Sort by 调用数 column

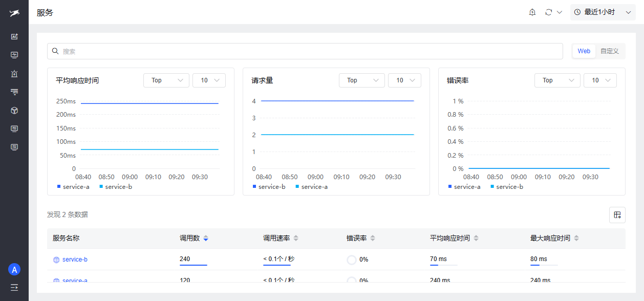(206, 239)
